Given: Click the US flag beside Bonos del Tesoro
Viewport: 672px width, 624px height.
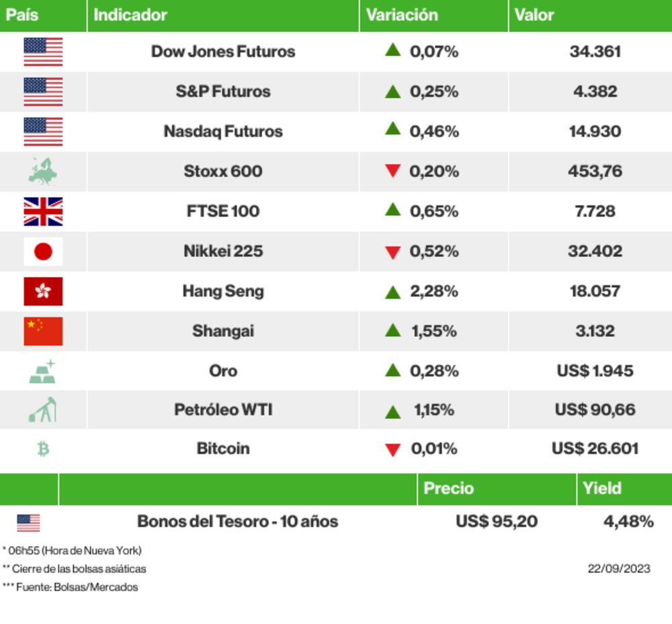Looking at the screenshot, I should pyautogui.click(x=28, y=522).
